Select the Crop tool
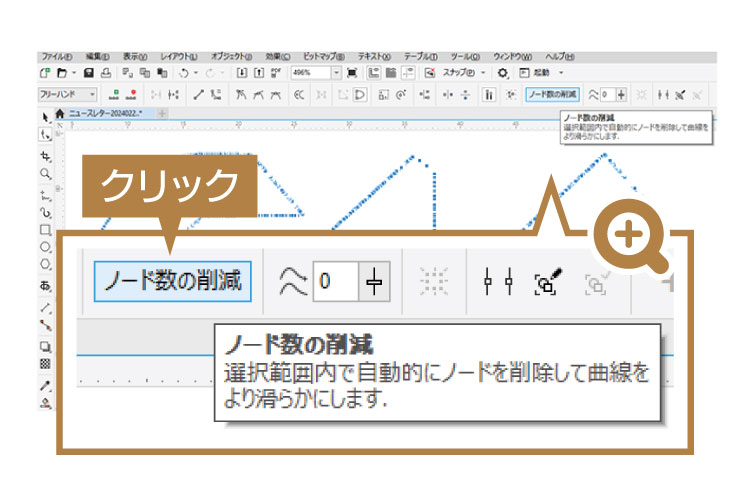The image size is (750, 500). pyautogui.click(x=45, y=156)
